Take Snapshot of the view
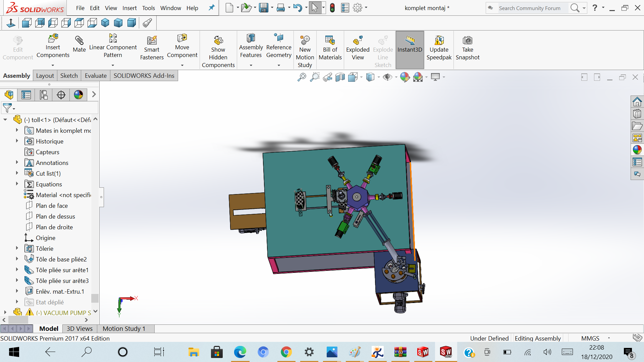This screenshot has height=362, width=644. pos(468,48)
